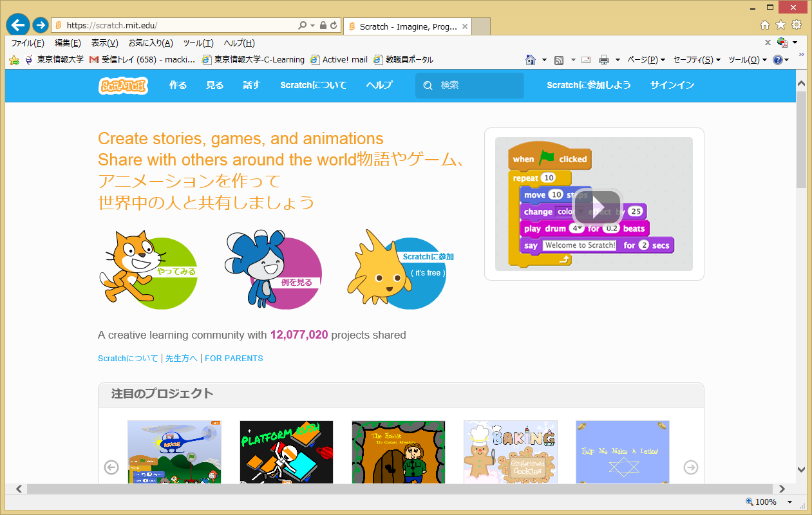Open the Home icon in the title bar

pos(765,24)
